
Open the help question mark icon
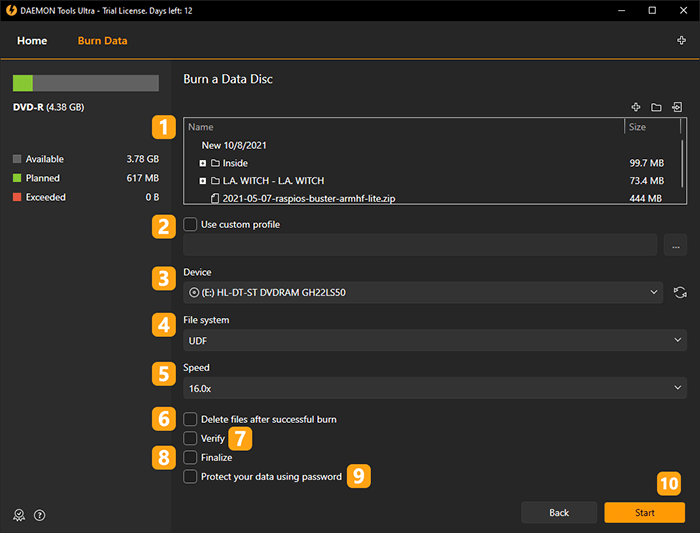coord(40,515)
